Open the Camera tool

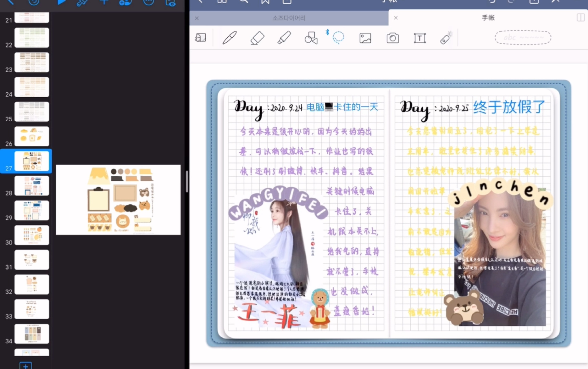coord(393,38)
